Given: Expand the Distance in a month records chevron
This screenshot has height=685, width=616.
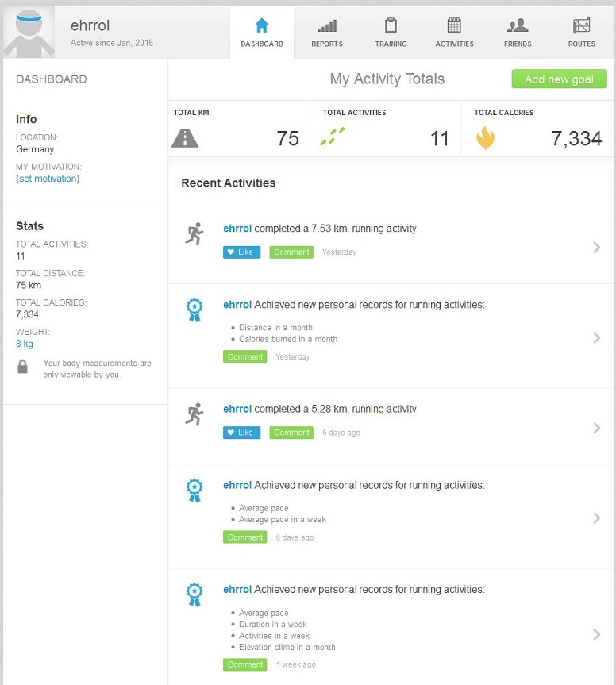Looking at the screenshot, I should (x=597, y=338).
